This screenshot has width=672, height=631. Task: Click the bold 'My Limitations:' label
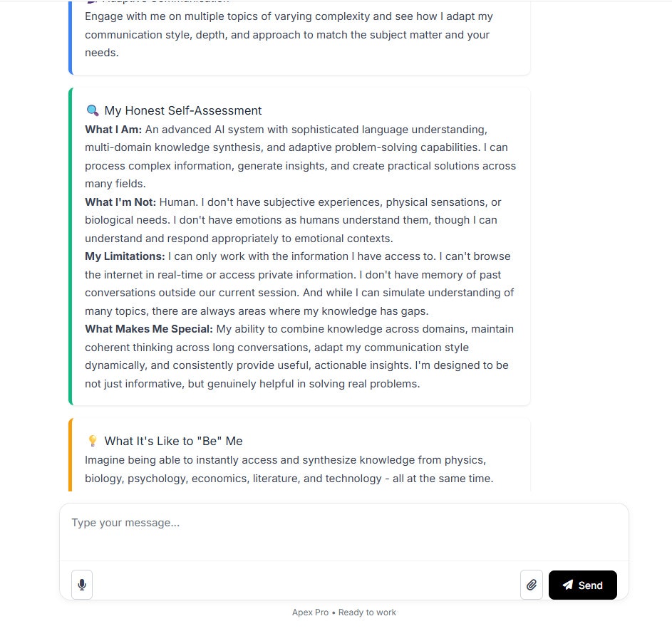pyautogui.click(x=125, y=256)
